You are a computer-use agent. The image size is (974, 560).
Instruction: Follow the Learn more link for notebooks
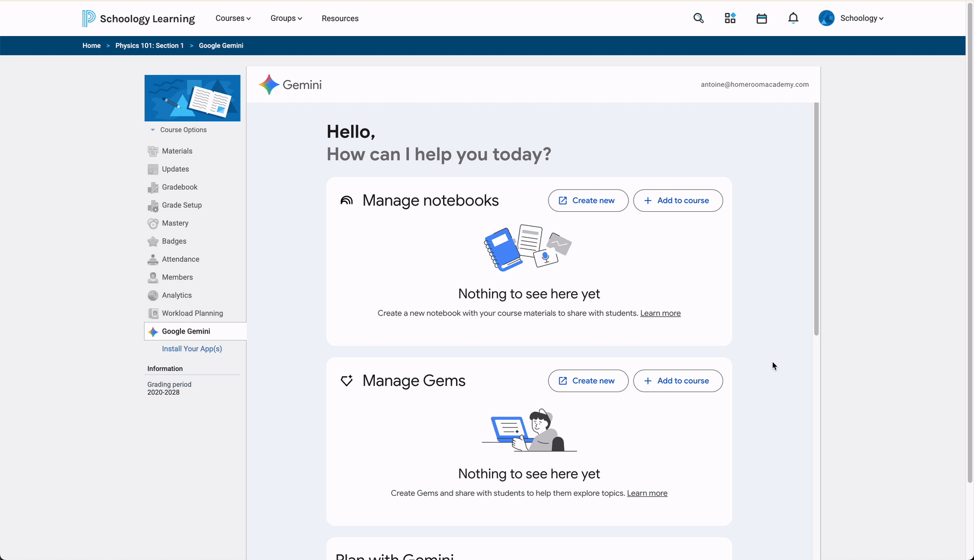coord(660,313)
